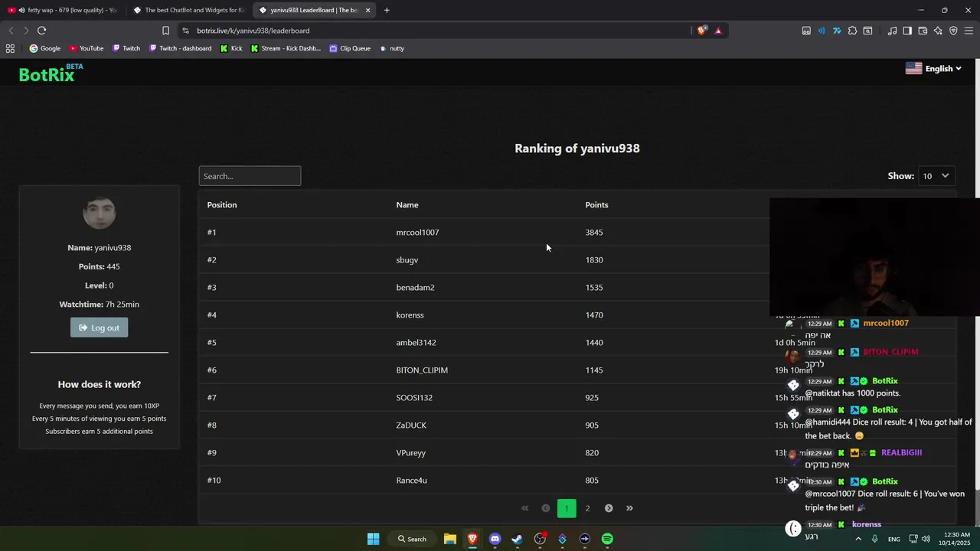Select player name BITON_CLIPIM in the ranking table
The image size is (980, 551).
422,370
